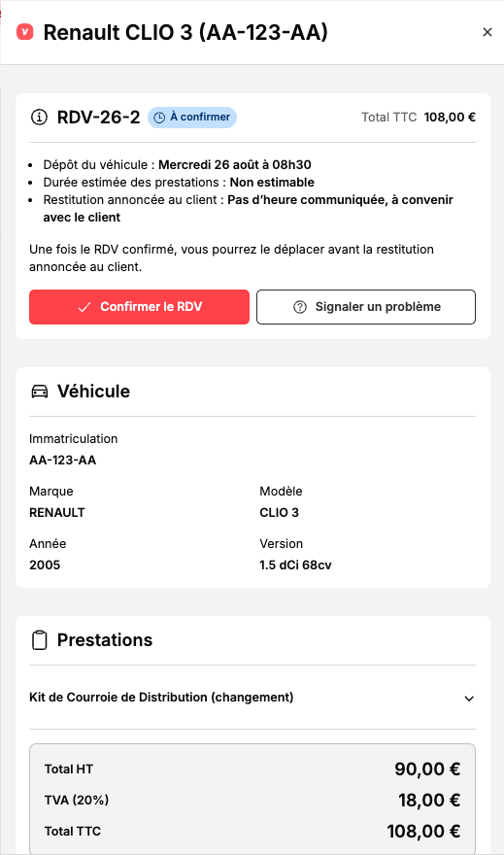Click the RDV-26-2 appointment title
The height and width of the screenshot is (855, 504).
(x=99, y=117)
